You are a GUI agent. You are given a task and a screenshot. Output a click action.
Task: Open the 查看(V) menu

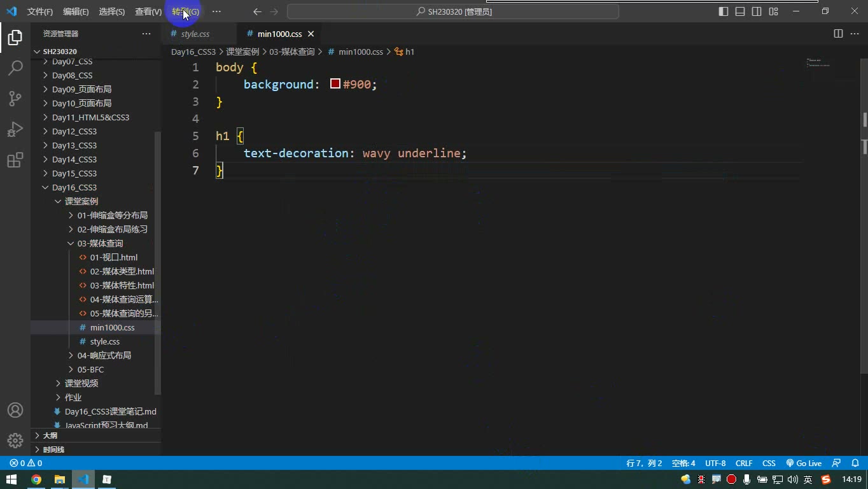coord(148,11)
